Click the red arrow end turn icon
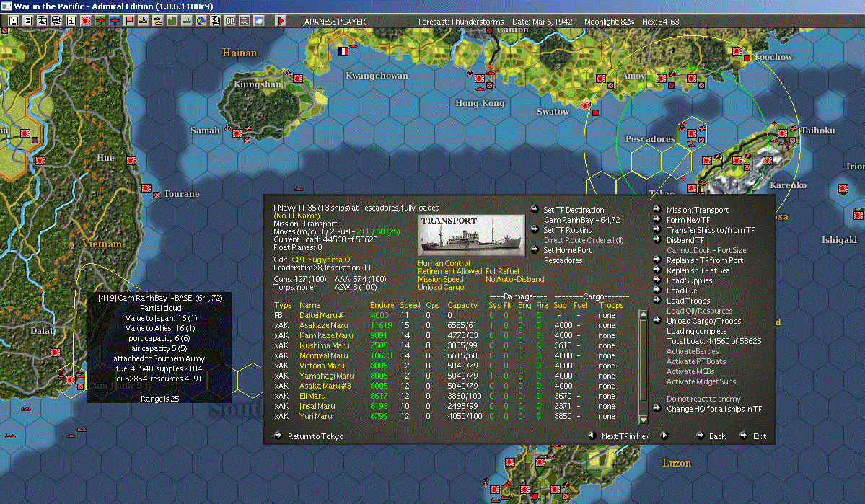Viewport: 865px width, 504px height. tap(280, 21)
